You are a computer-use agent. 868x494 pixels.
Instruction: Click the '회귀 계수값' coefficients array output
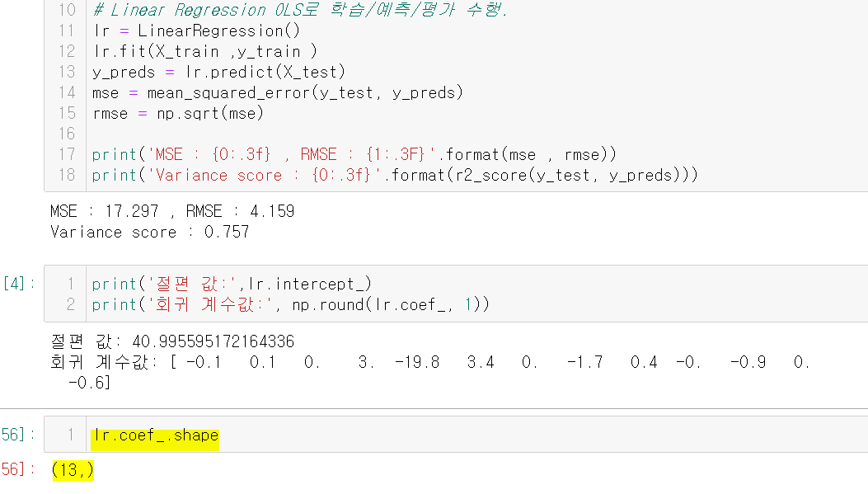tap(429, 362)
